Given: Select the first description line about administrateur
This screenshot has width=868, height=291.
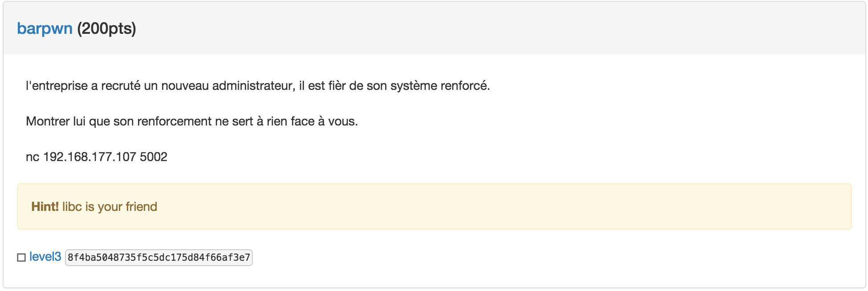Looking at the screenshot, I should coord(257,86).
